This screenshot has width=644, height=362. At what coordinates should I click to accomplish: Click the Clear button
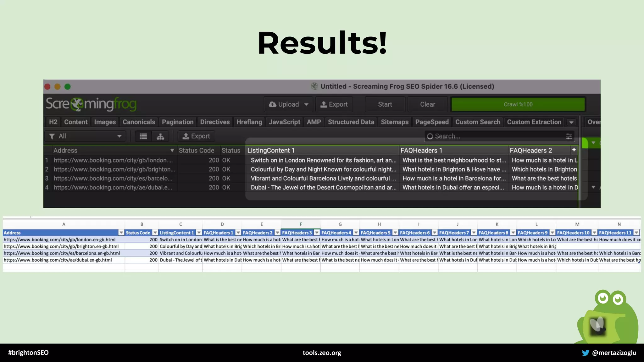(x=428, y=104)
